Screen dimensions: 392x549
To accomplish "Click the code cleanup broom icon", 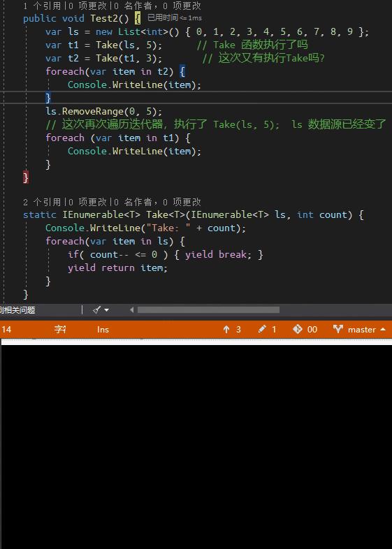I will pyautogui.click(x=97, y=309).
